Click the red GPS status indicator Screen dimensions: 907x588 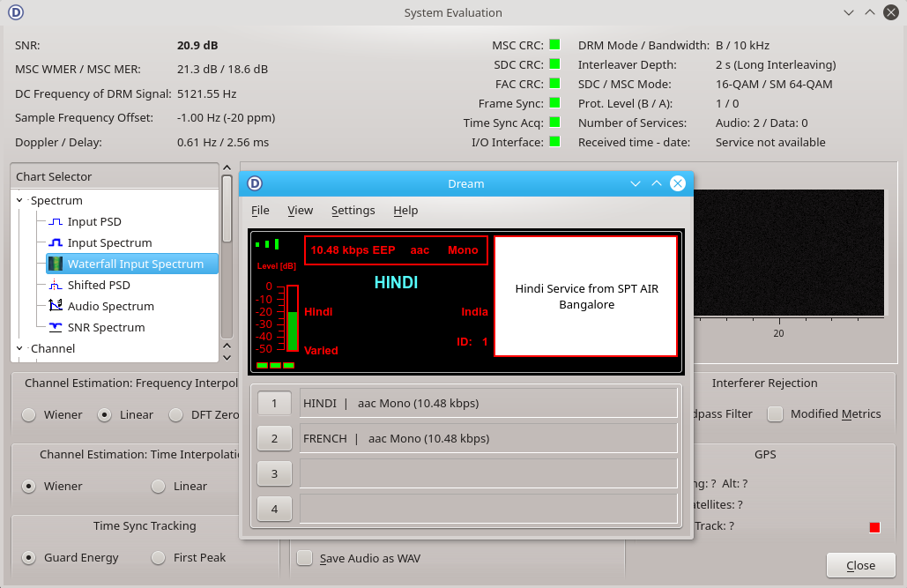[874, 527]
